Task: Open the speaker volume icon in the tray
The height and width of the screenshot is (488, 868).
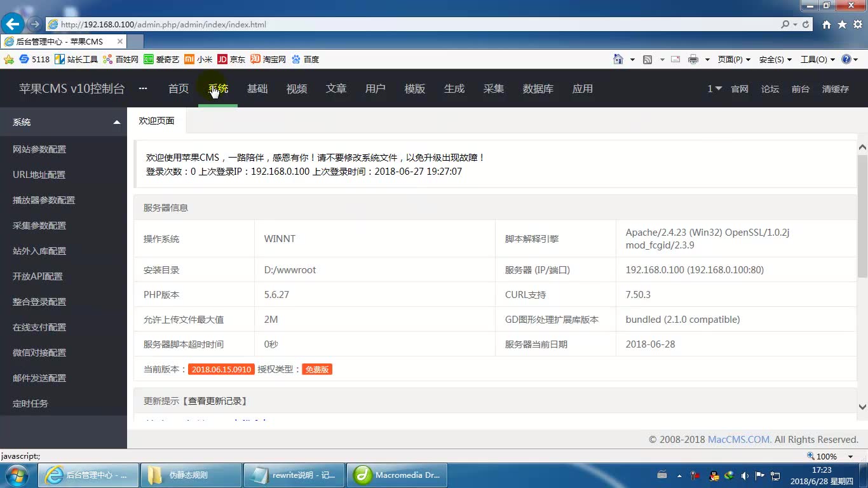Action: coord(745,475)
